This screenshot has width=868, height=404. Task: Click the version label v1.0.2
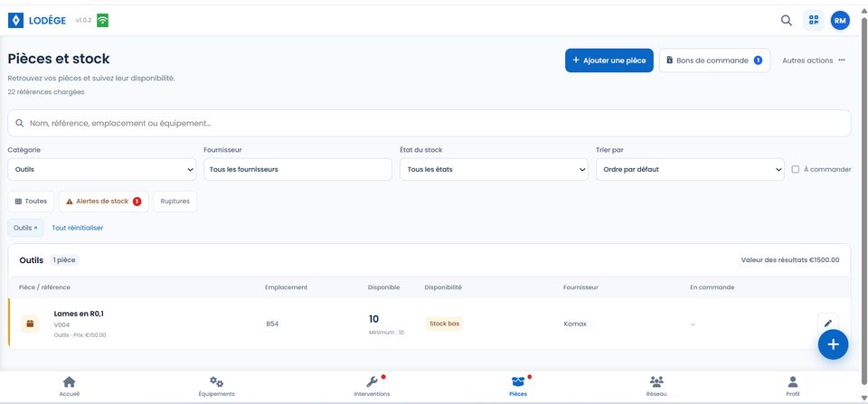click(83, 21)
